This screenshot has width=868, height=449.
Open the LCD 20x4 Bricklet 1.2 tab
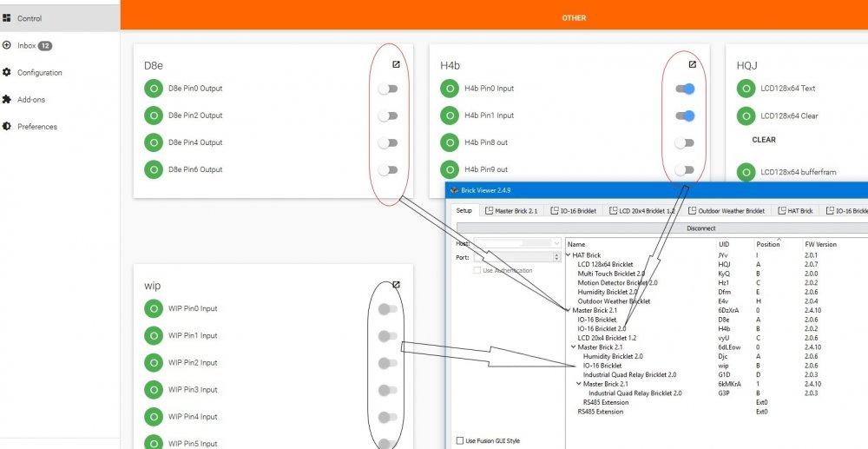(x=645, y=210)
